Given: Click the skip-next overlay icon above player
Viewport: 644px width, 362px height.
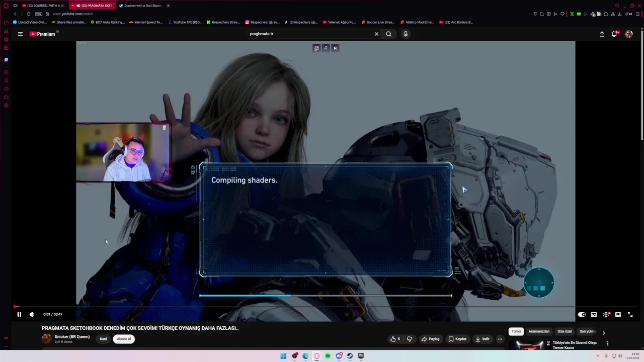Looking at the screenshot, I should click(x=335, y=48).
